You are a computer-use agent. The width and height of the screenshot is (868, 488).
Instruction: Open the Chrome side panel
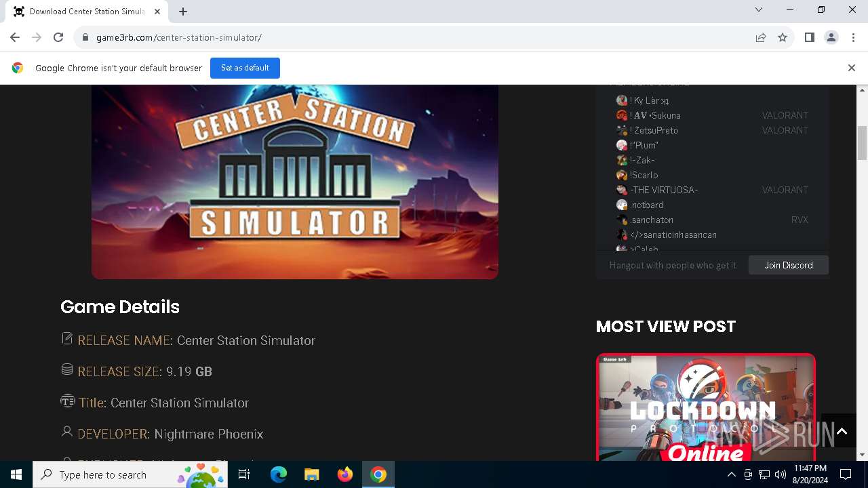809,37
